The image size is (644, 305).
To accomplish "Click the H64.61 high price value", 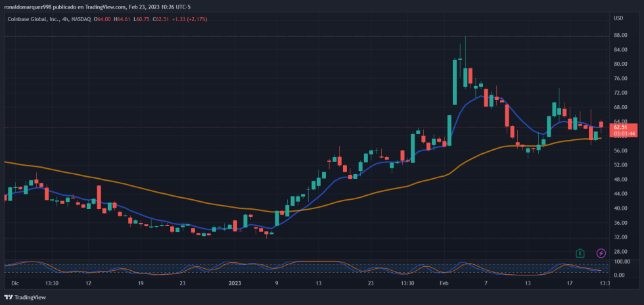I will point(122,19).
